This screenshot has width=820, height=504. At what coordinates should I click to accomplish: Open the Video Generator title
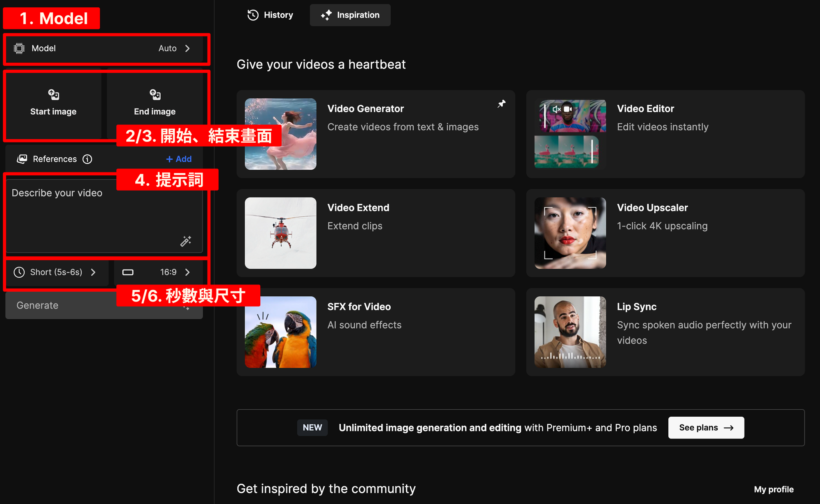click(x=366, y=109)
